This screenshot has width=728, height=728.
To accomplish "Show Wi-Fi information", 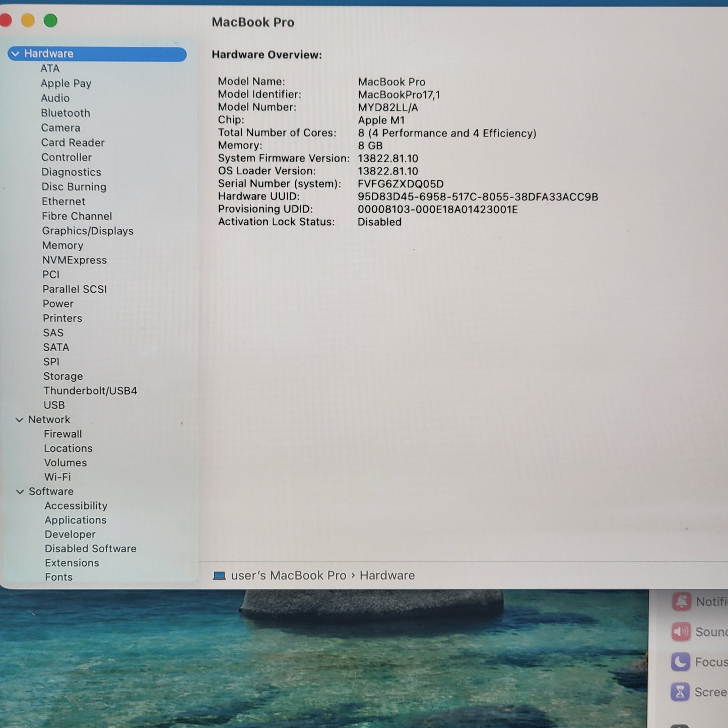I will 57,477.
